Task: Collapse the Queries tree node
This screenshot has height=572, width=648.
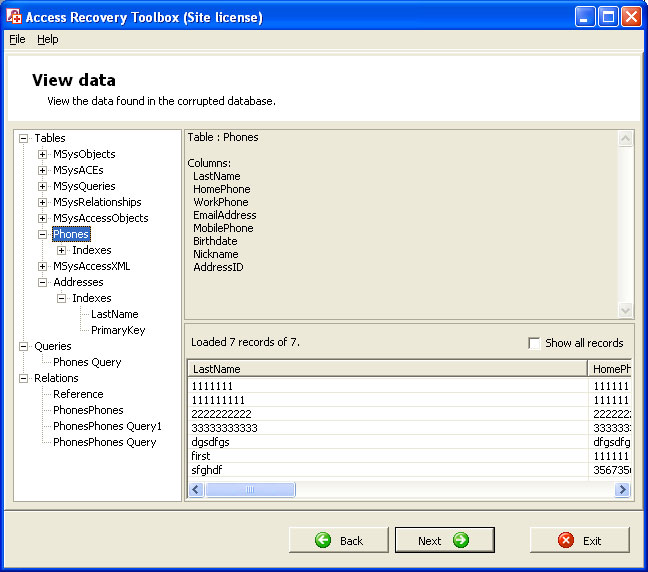Action: pyautogui.click(x=24, y=346)
